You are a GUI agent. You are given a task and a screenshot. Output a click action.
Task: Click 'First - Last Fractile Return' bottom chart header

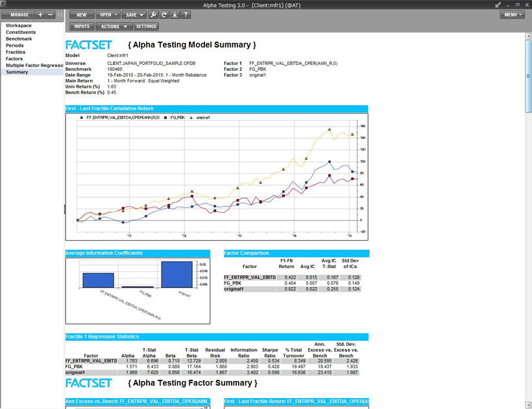click(x=296, y=401)
